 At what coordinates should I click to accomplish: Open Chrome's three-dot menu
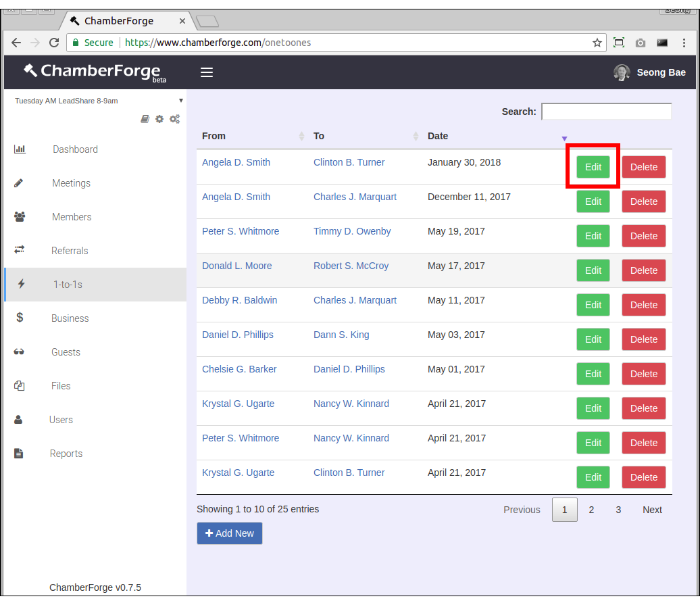click(x=684, y=43)
